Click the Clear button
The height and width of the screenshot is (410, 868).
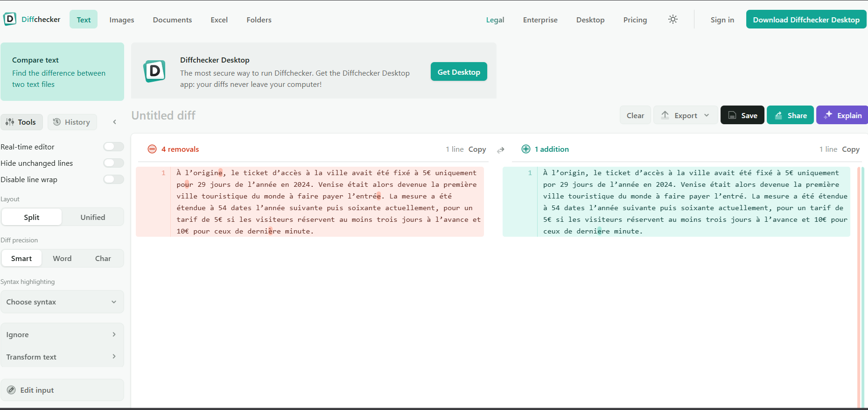(x=635, y=115)
